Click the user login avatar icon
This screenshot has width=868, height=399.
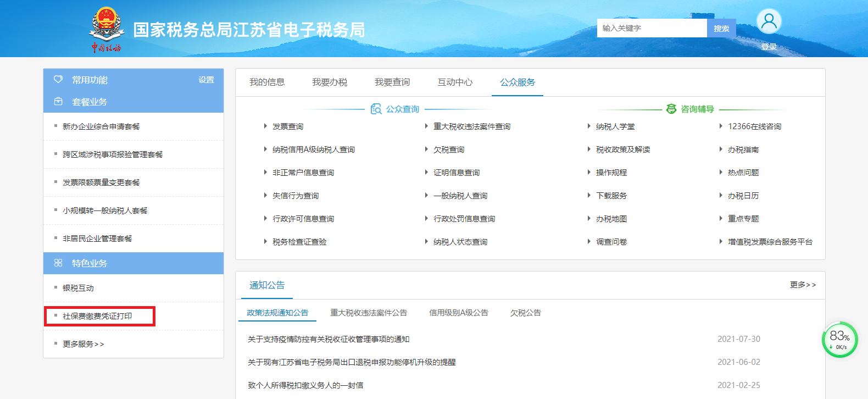769,22
